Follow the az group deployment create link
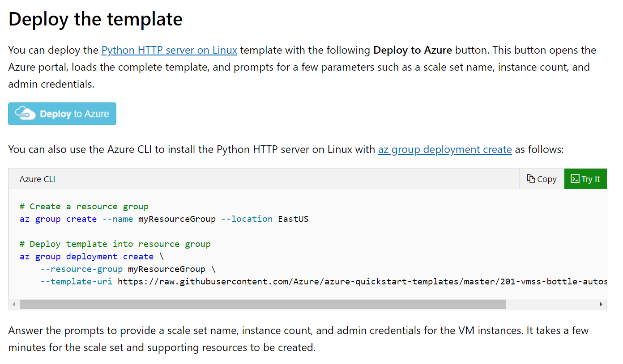623x364 pixels. pyautogui.click(x=445, y=149)
